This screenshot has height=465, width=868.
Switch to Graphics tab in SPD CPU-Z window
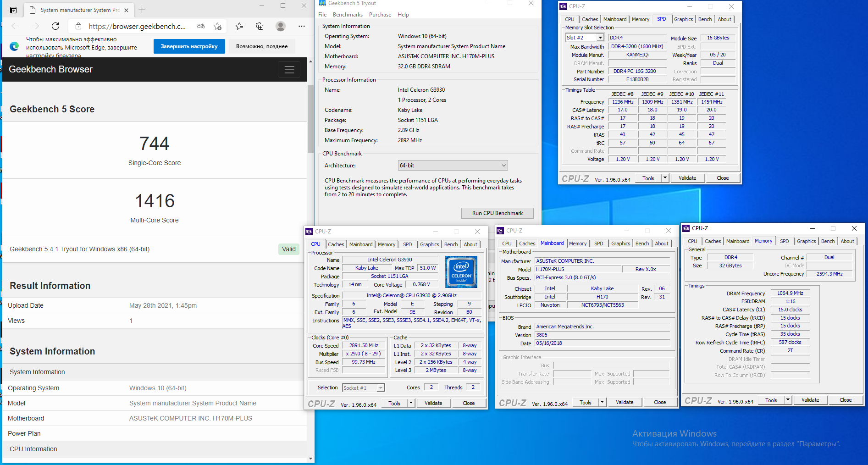[x=683, y=19]
